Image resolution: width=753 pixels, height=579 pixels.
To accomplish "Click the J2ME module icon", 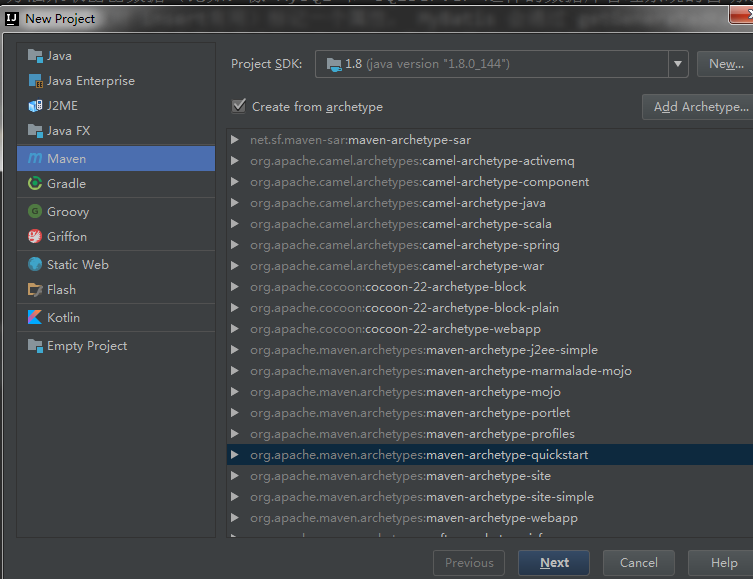I will click(35, 106).
